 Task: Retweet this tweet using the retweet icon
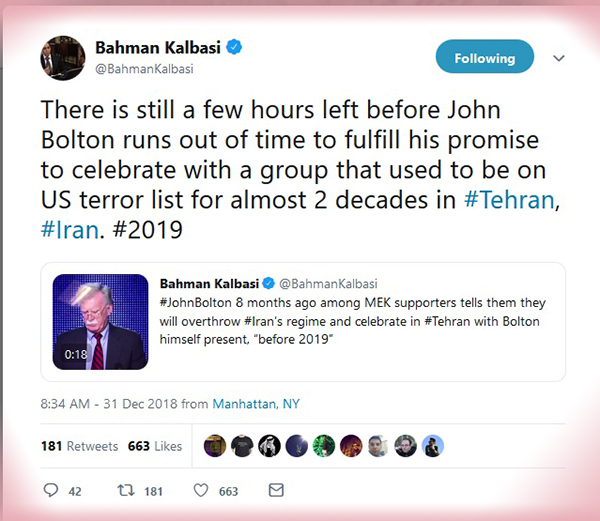click(x=127, y=491)
